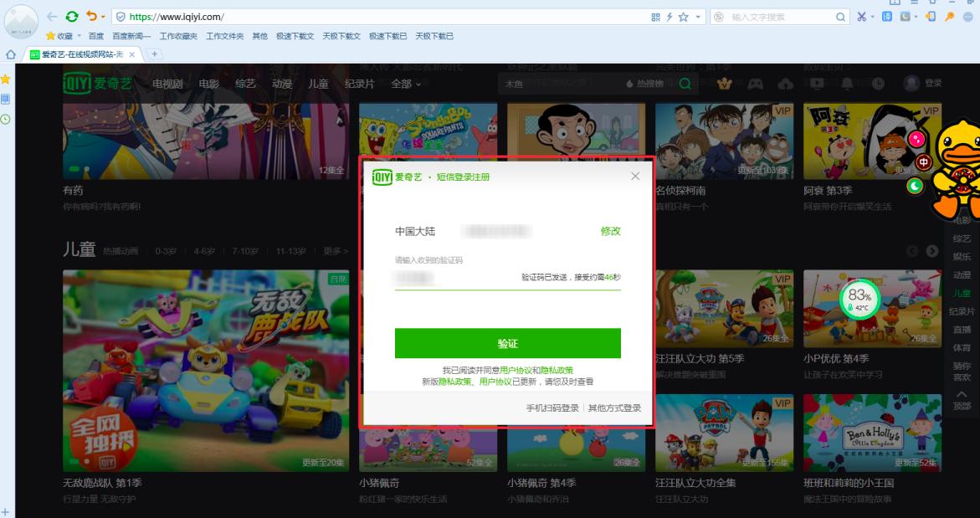Screen dimensions: 980x518
Task: Click the VIP crown icon in iQIYI header
Action: point(725,84)
